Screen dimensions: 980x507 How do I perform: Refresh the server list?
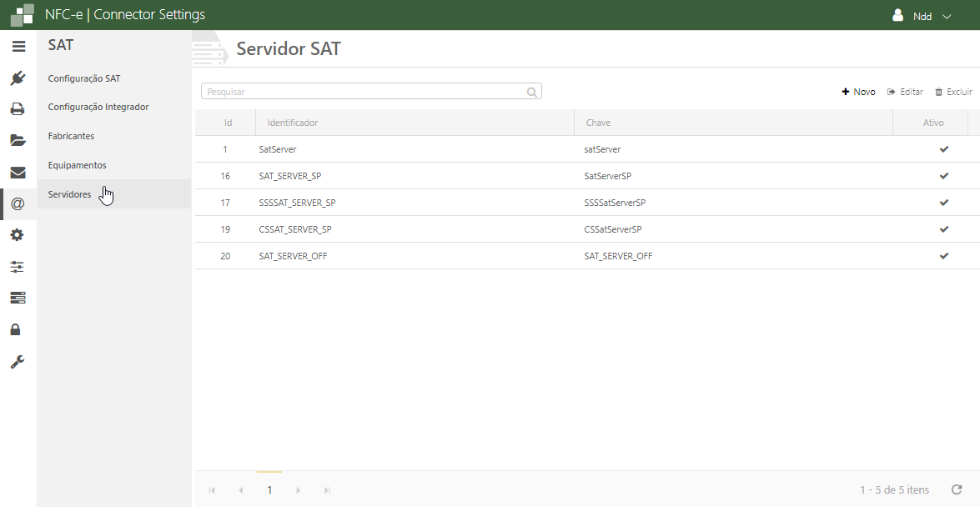957,489
